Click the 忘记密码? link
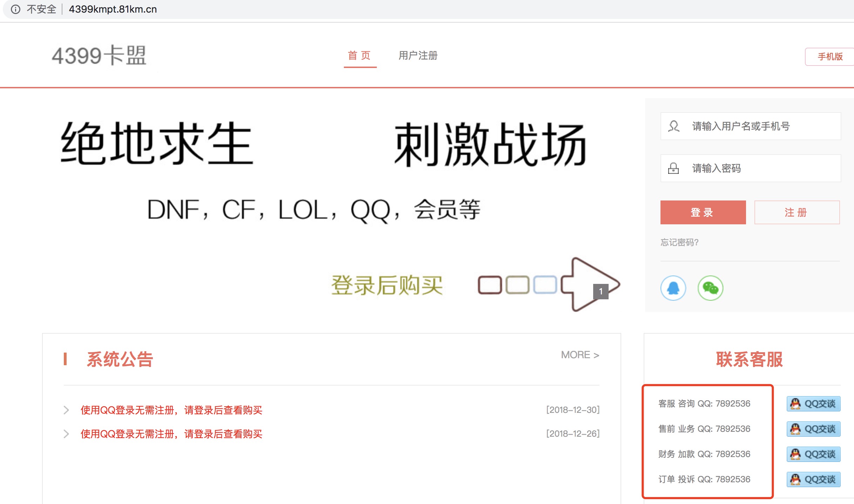This screenshot has width=854, height=504. click(679, 243)
